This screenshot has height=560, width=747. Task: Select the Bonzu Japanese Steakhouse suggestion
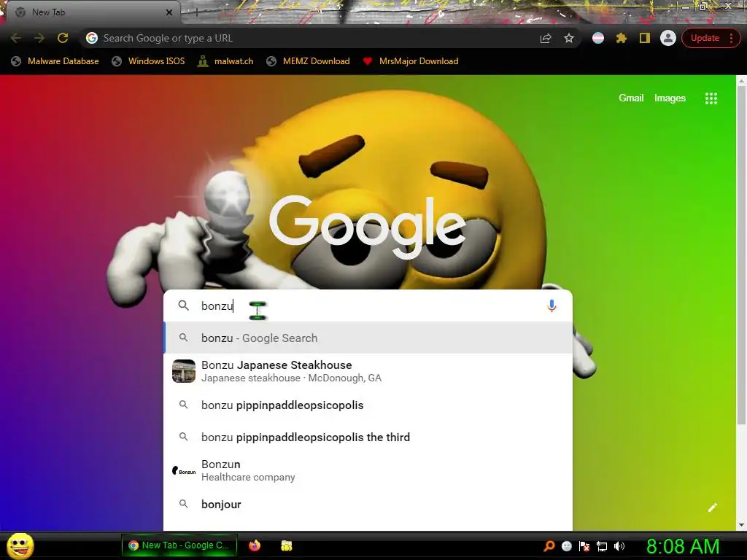[368, 371]
